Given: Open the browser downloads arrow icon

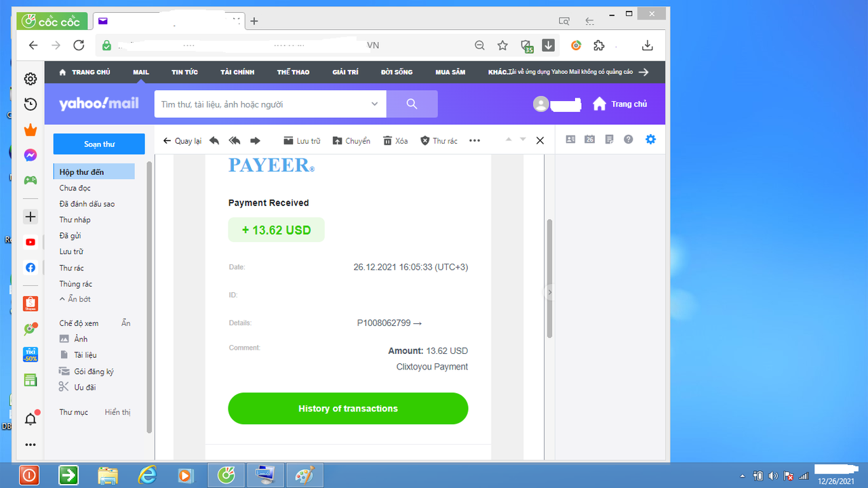Looking at the screenshot, I should coord(648,45).
